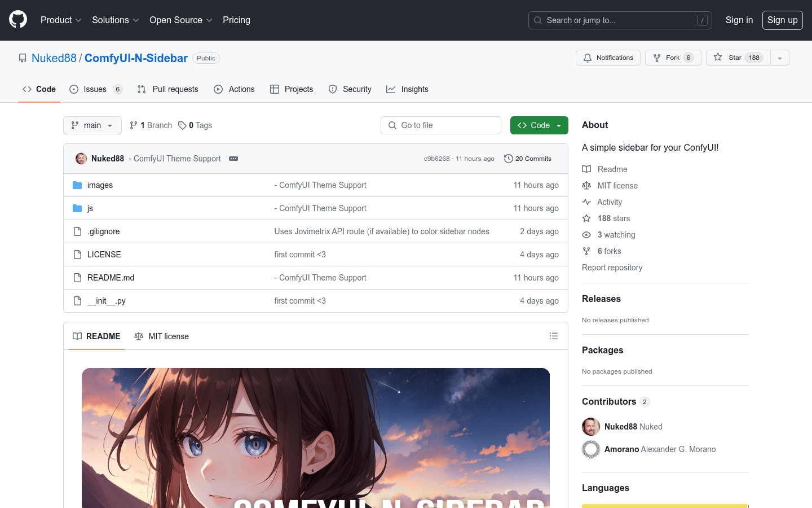Open the main branch selector
This screenshot has width=812, height=508.
pyautogui.click(x=92, y=125)
